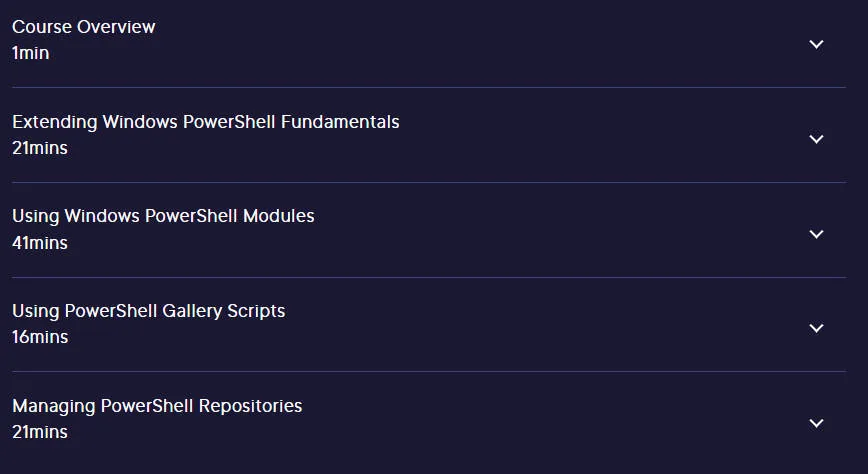Open chevron for Using Windows PowerShell Modules
The height and width of the screenshot is (474, 868).
[x=817, y=234]
